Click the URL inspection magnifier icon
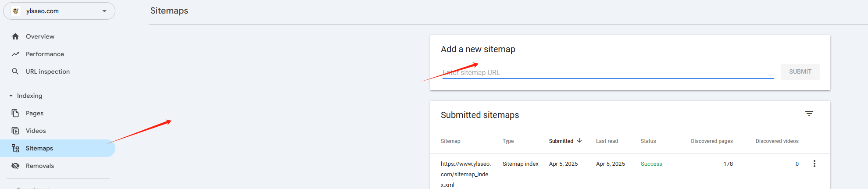 pos(15,71)
